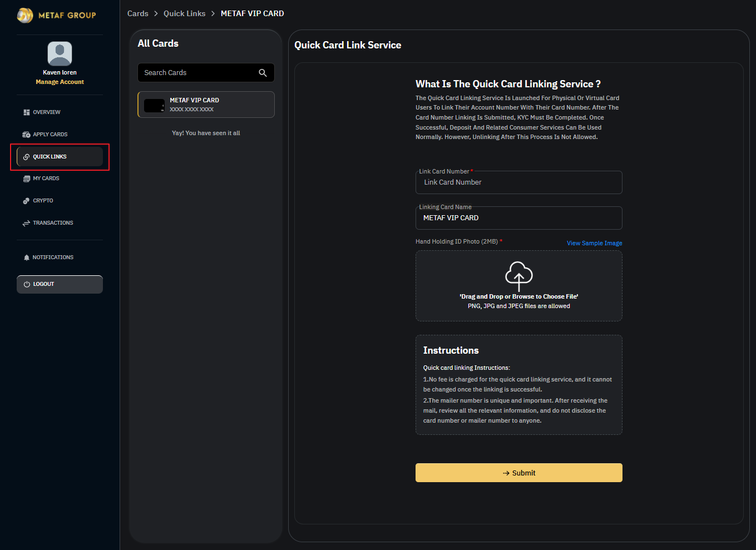Image resolution: width=756 pixels, height=550 pixels.
Task: Click the Crypto sidebar icon
Action: 26,201
